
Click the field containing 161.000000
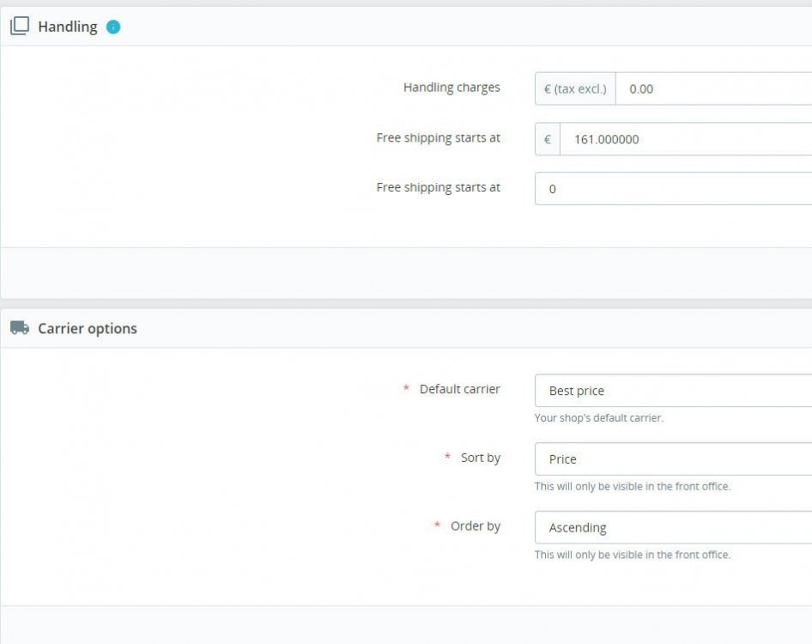[x=685, y=139]
